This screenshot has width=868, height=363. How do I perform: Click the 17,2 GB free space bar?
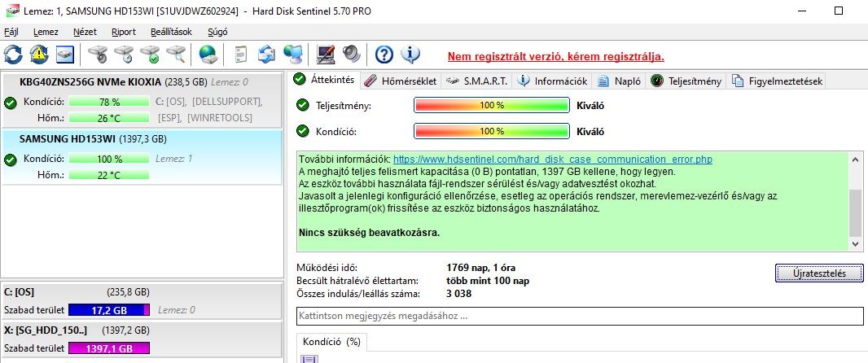click(109, 310)
